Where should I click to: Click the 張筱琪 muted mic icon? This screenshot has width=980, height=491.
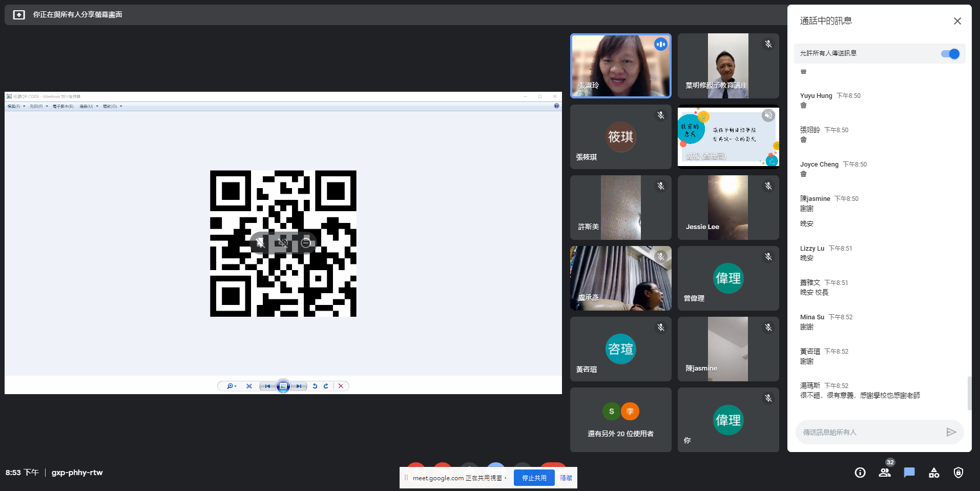pos(661,115)
